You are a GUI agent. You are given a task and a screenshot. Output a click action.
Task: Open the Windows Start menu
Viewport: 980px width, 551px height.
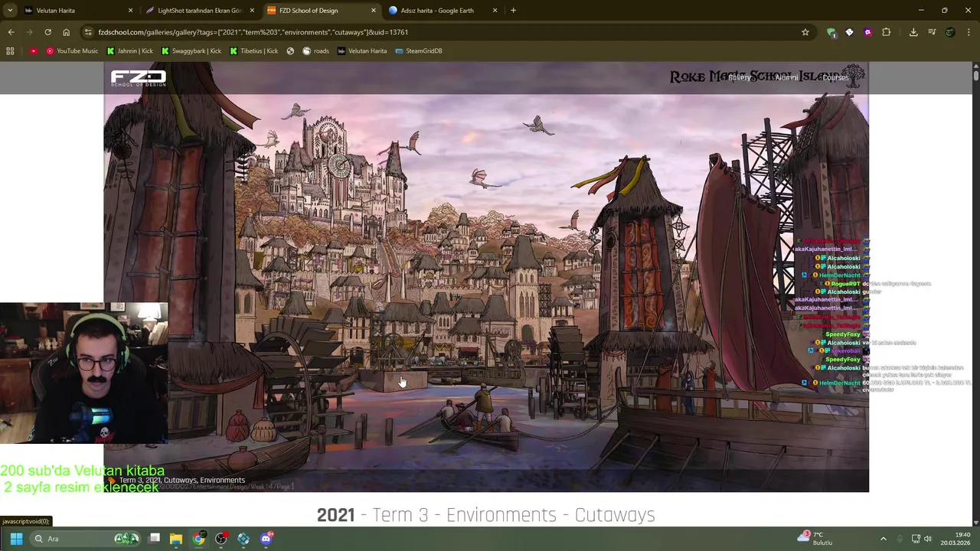tap(16, 539)
